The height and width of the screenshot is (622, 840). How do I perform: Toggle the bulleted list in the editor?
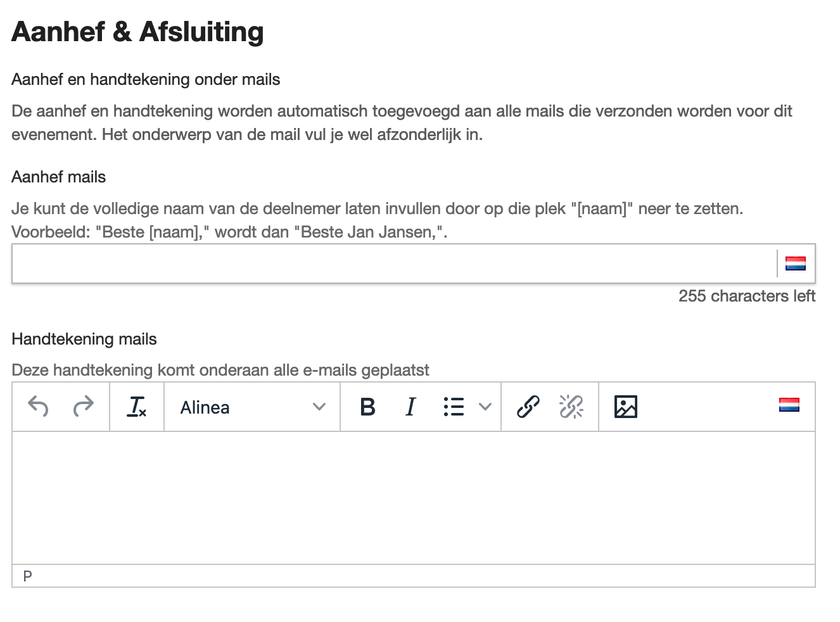[x=454, y=407]
